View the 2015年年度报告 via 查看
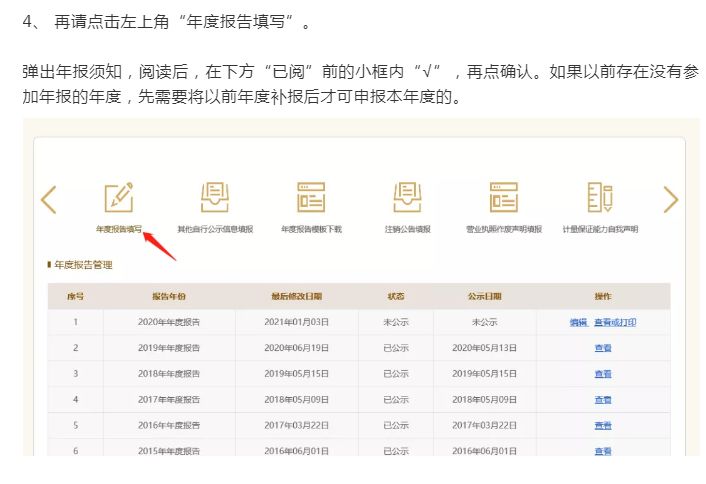Image resolution: width=706 pixels, height=484 pixels. coord(603,451)
